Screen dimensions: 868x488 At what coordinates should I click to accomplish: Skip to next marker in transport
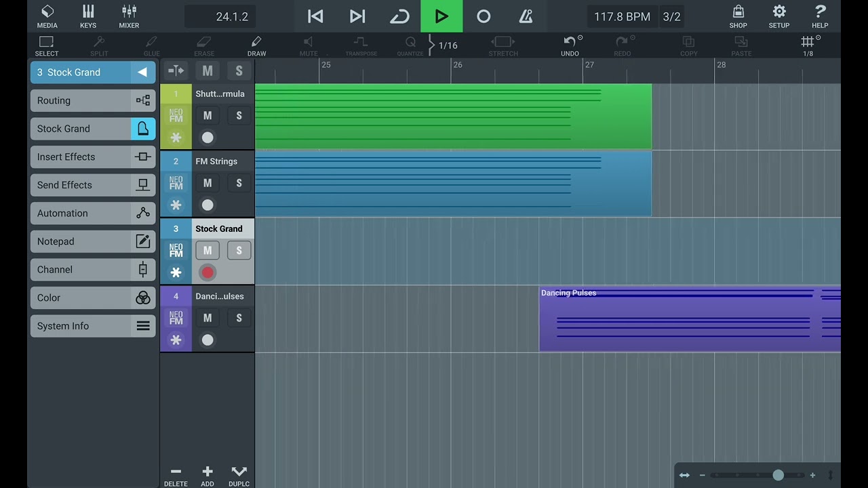click(357, 16)
